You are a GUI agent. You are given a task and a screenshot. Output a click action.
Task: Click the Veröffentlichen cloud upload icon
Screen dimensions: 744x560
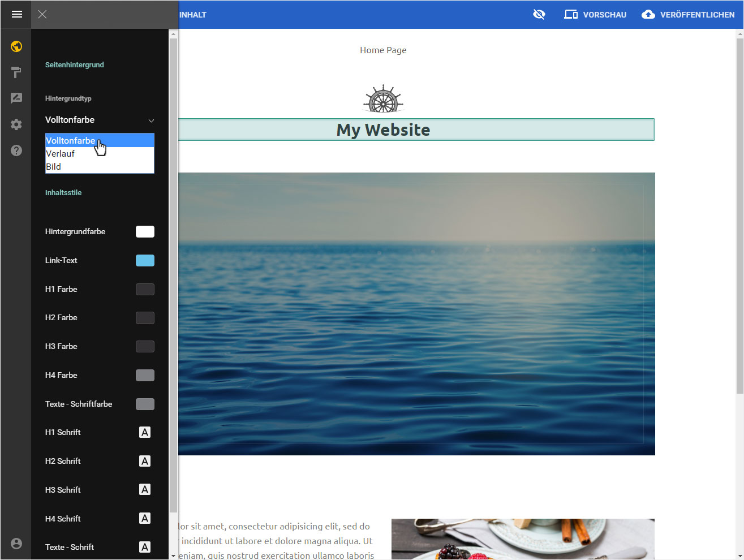[648, 14]
